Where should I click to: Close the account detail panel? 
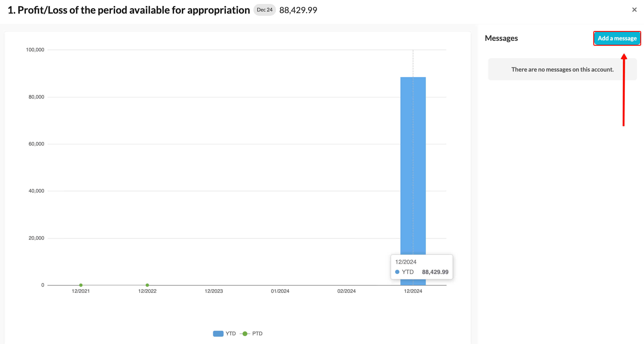pos(634,10)
